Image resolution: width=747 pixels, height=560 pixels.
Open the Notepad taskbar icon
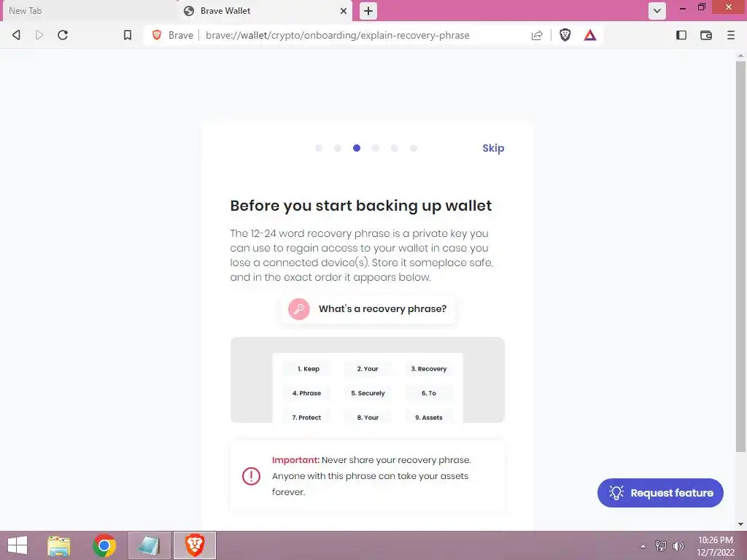149,545
